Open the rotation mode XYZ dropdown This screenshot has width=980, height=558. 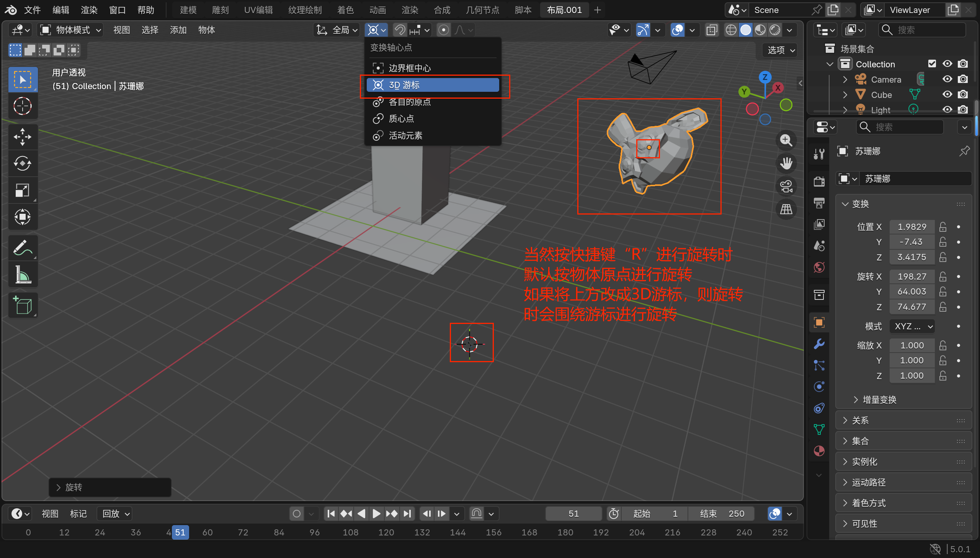pyautogui.click(x=912, y=326)
